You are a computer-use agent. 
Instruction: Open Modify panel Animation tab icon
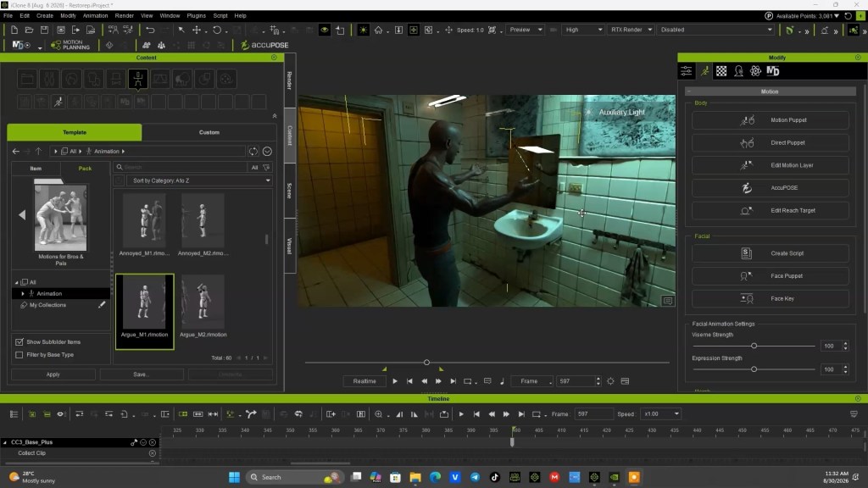pyautogui.click(x=704, y=71)
